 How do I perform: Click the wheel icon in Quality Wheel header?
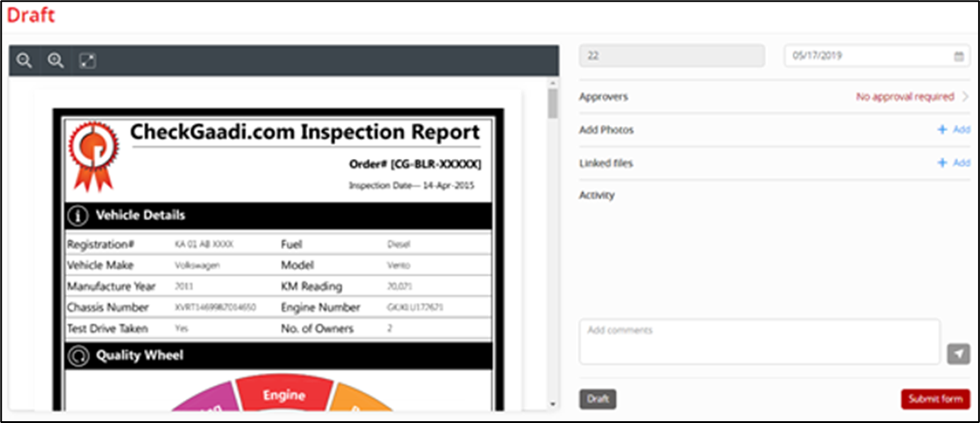[78, 356]
